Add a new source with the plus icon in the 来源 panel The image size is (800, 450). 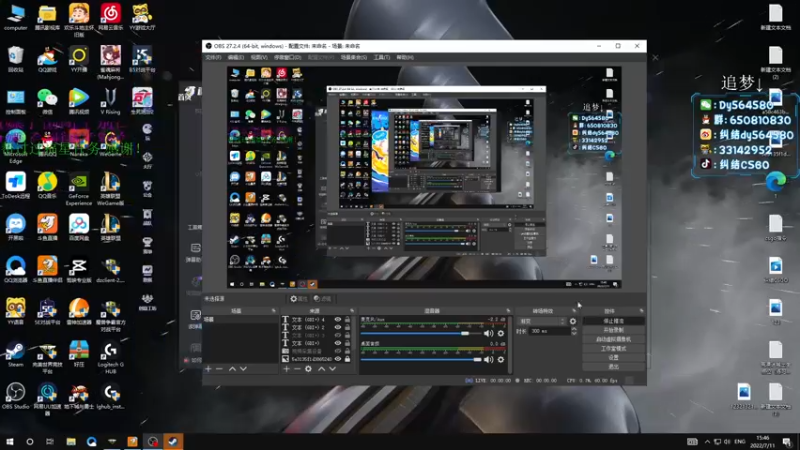click(286, 368)
